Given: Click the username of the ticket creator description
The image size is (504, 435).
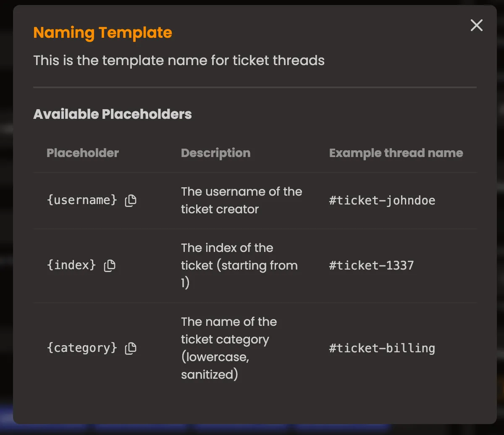Looking at the screenshot, I should pyautogui.click(x=241, y=200).
